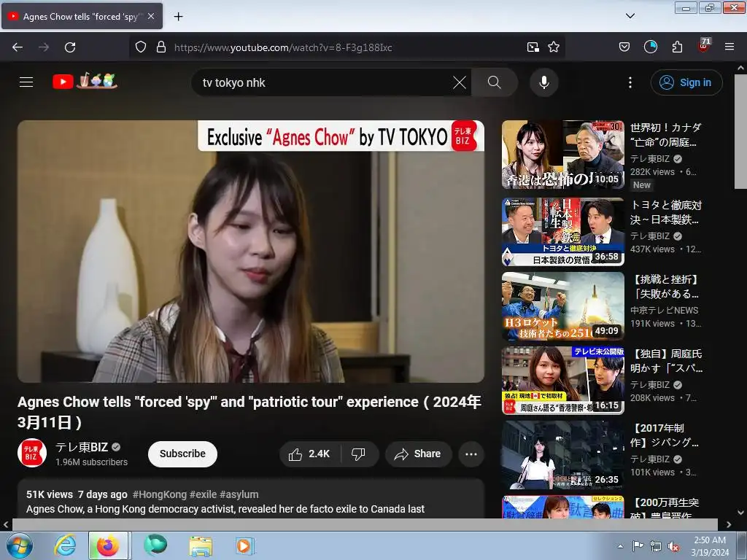Go back with the browser back arrow
This screenshot has width=747, height=560.
coord(18,47)
